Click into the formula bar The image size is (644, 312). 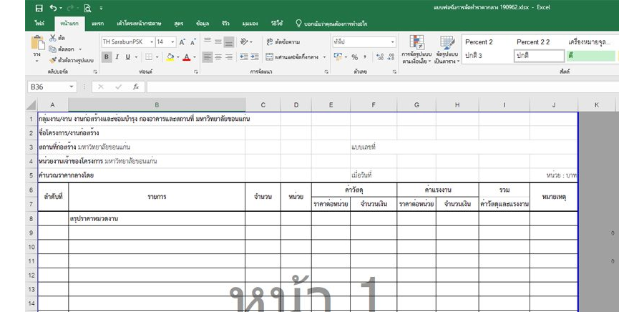382,87
